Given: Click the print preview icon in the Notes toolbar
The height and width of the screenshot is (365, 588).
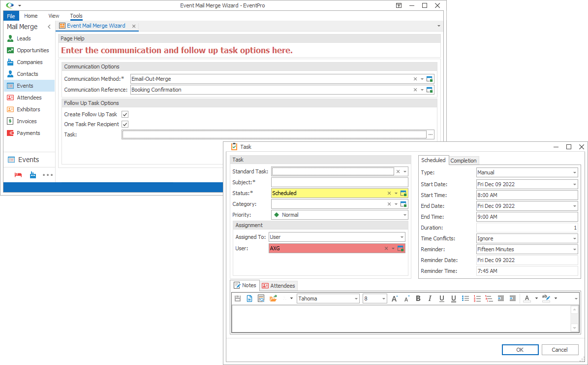Looking at the screenshot, I should 261,299.
